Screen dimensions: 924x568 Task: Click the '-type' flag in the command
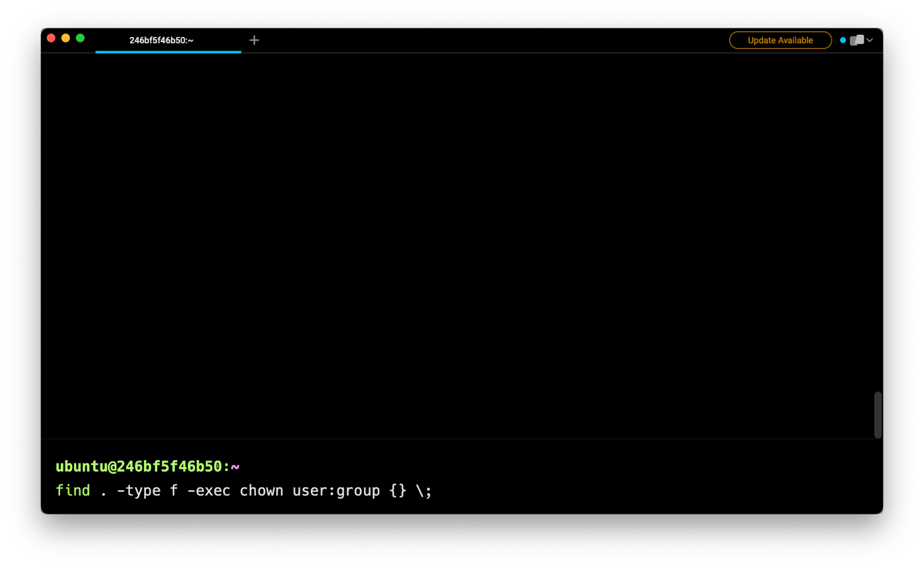coord(139,491)
